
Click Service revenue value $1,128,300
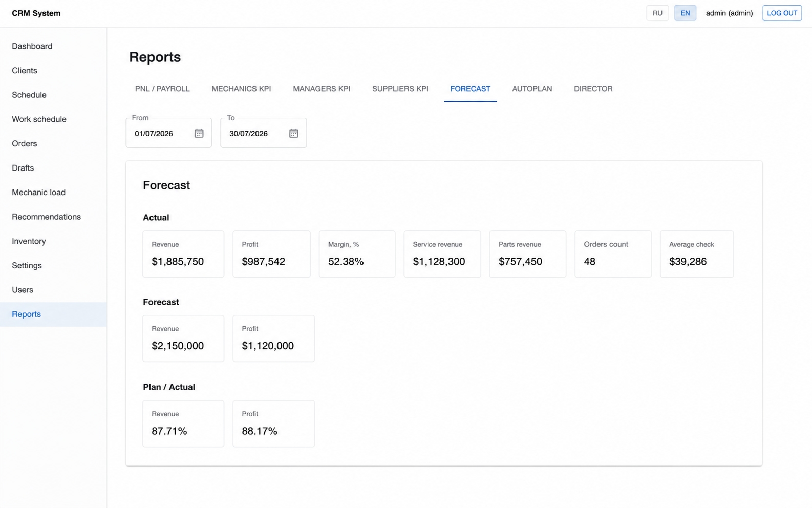point(439,262)
